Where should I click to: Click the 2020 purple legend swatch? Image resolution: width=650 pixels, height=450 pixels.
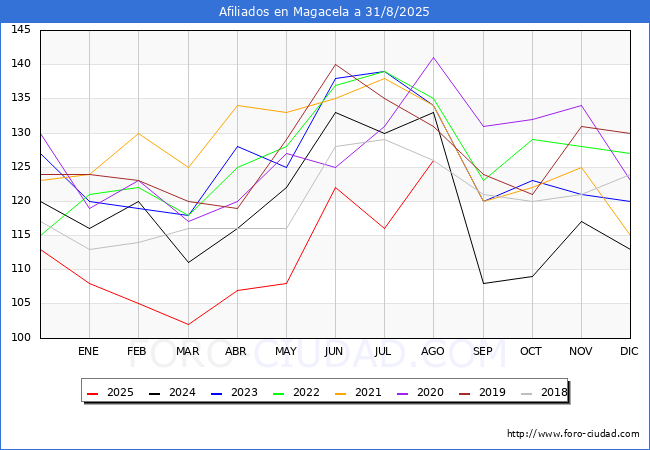pos(403,393)
